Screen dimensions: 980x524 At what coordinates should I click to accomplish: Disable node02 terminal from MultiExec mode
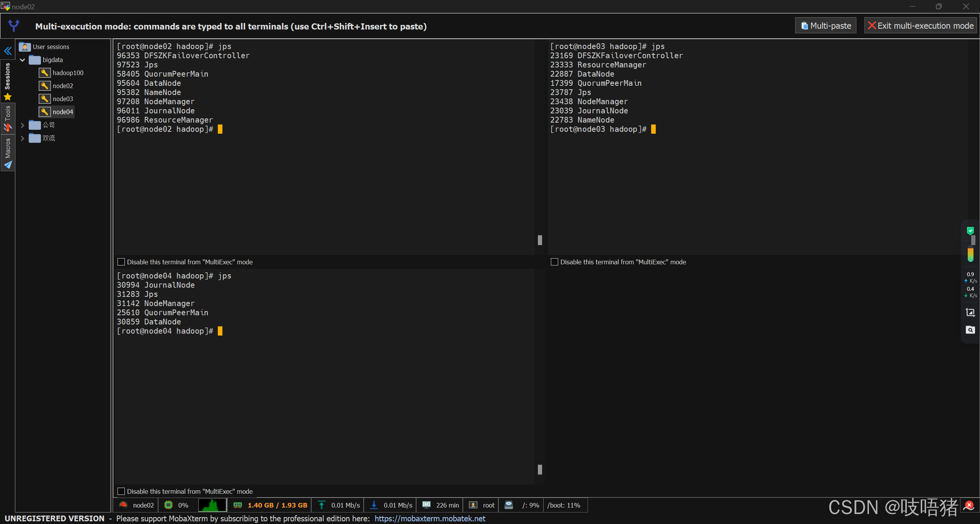pyautogui.click(x=121, y=262)
